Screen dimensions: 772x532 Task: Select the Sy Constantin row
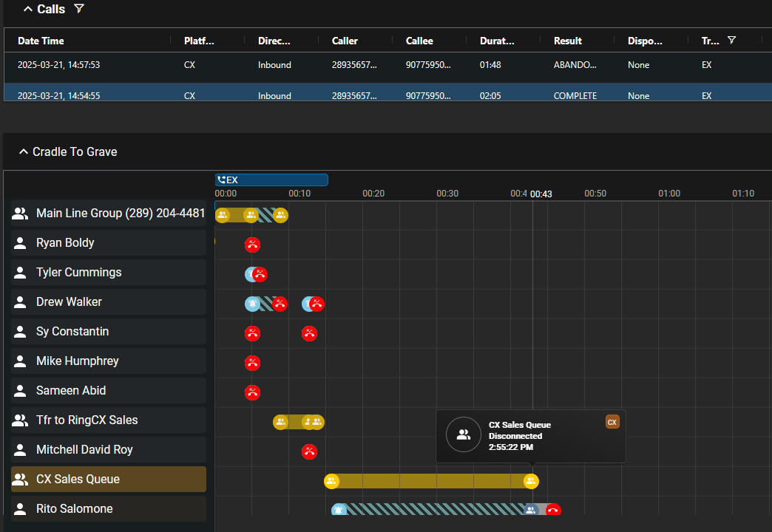(108, 331)
